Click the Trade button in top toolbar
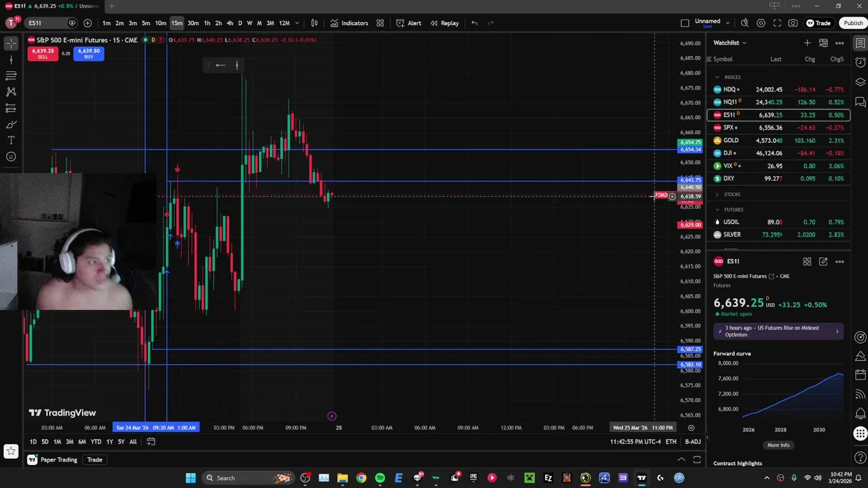The width and height of the screenshot is (868, 488). 818,23
